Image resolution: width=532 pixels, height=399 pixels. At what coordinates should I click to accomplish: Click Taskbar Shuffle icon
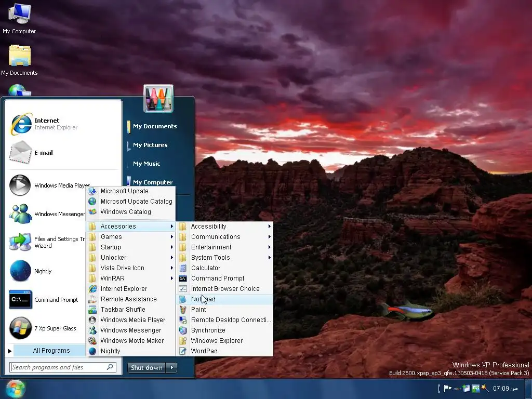(92, 310)
